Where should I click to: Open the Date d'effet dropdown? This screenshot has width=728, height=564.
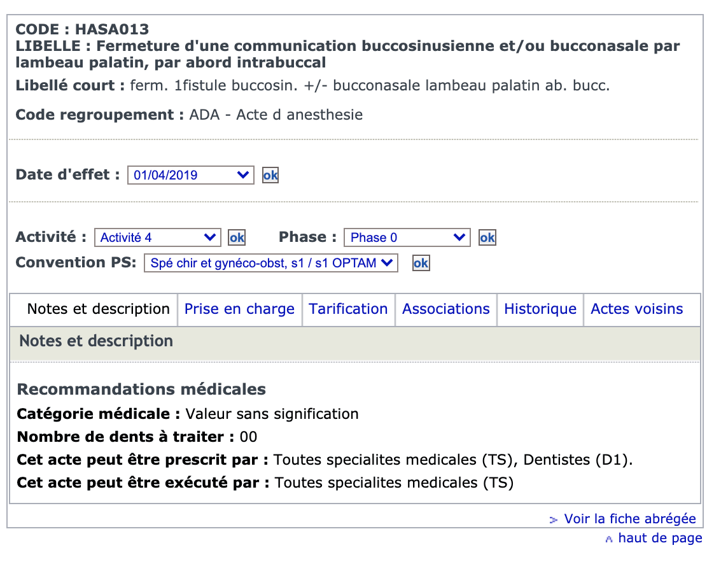click(x=190, y=175)
